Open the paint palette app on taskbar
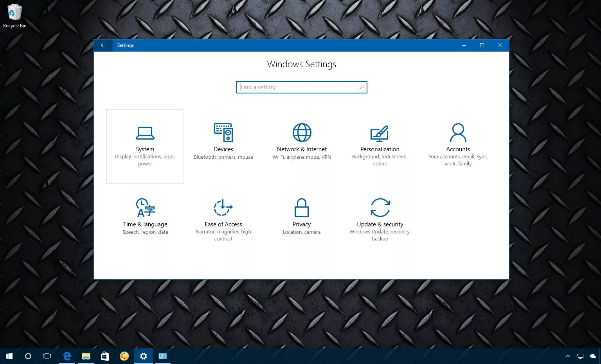 tap(124, 356)
